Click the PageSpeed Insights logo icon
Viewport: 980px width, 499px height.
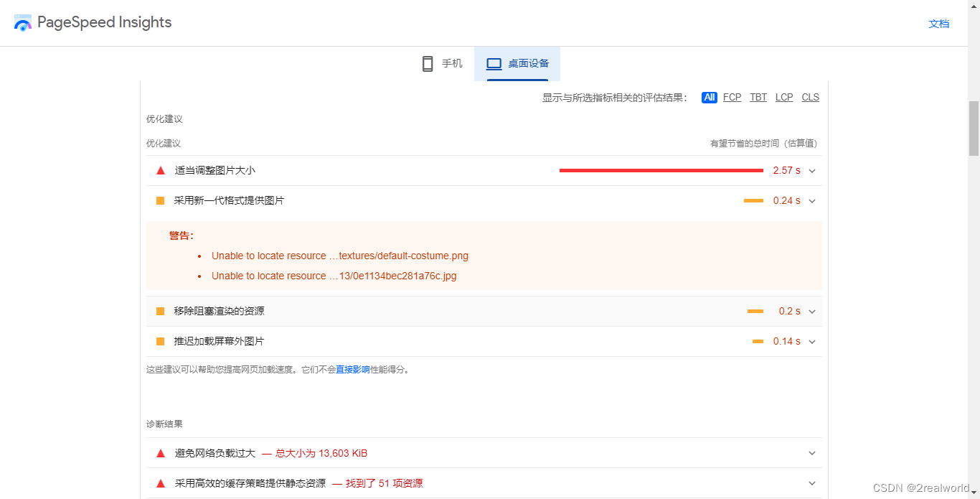[x=22, y=22]
